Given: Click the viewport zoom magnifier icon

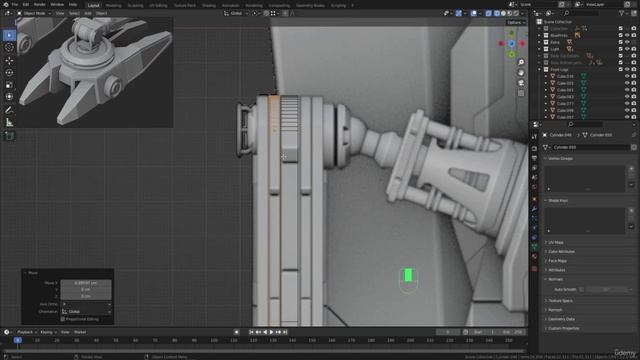Looking at the screenshot, I should coord(521,62).
